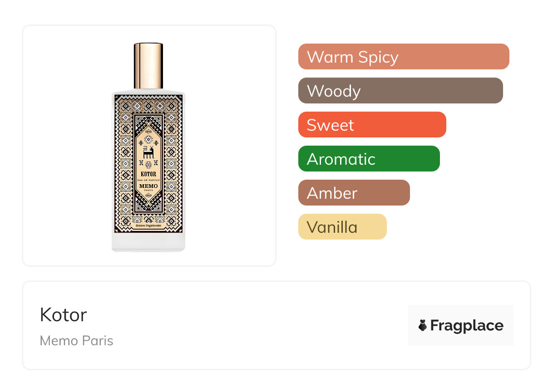The image size is (553, 392).
Task: Click Eau de Parfum text on the bottle label
Action: 148,180
